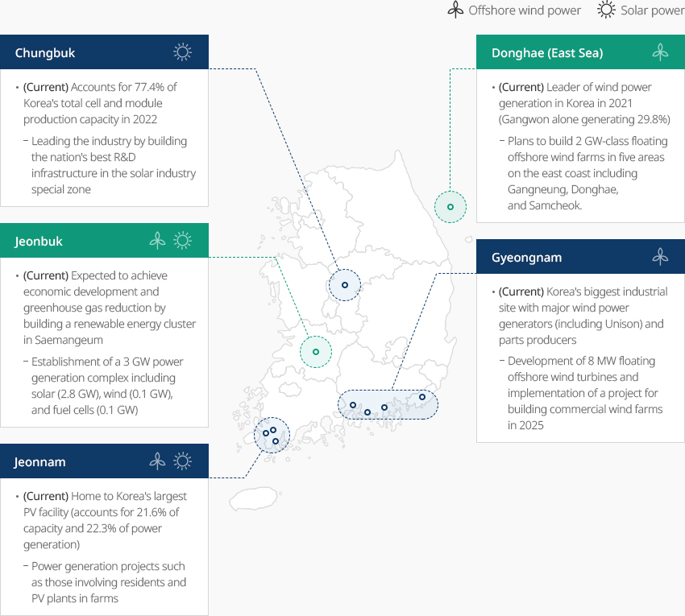Click the Gyeongnam oval marker cluster on map
Screen dimensions: 685x616
tap(388, 405)
